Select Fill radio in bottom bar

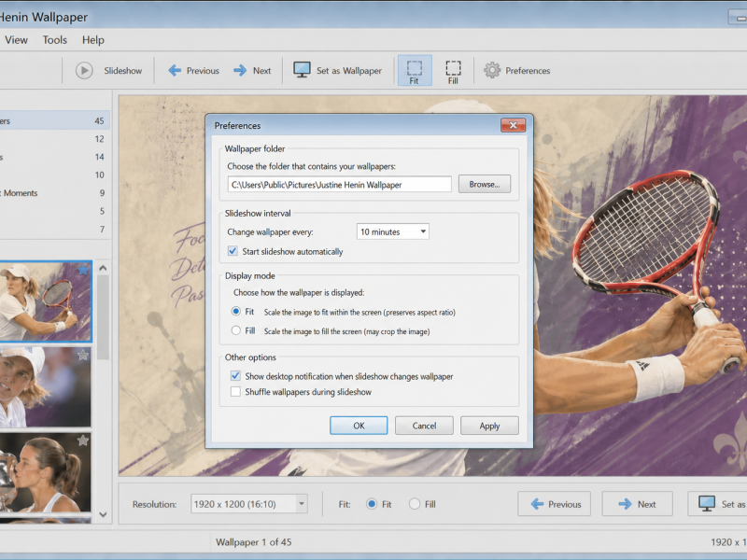(x=415, y=504)
